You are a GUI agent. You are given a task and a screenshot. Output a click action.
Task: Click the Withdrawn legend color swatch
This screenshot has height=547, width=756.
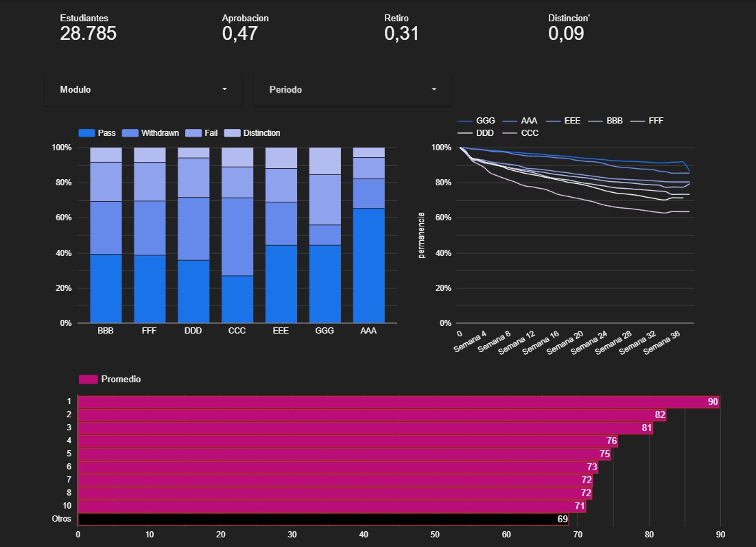pyautogui.click(x=130, y=133)
